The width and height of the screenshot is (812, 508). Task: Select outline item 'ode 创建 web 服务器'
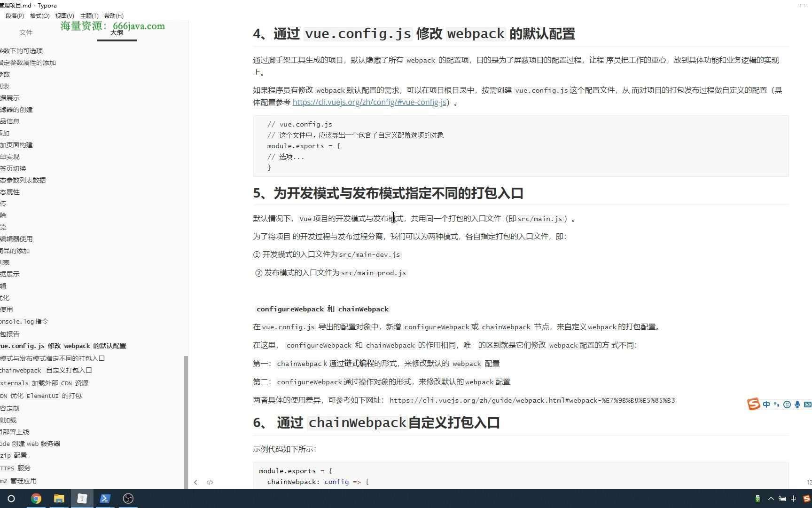[30, 444]
